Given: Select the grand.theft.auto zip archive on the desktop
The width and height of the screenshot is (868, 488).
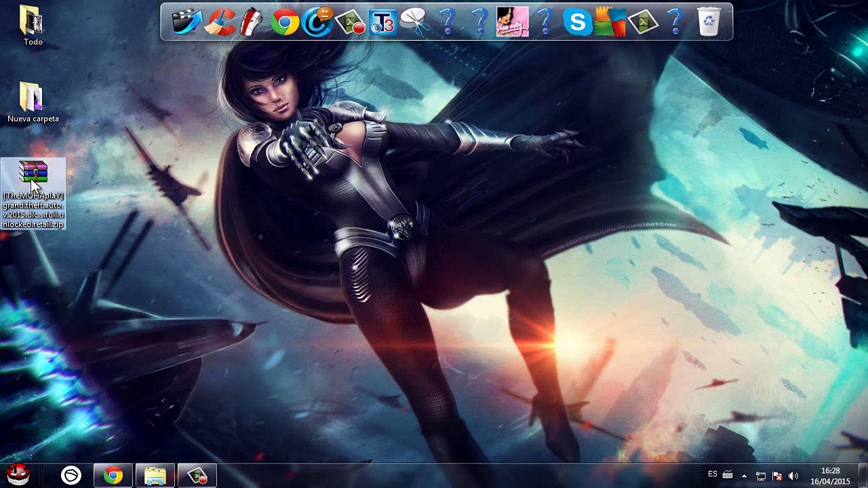Looking at the screenshot, I should (33, 193).
